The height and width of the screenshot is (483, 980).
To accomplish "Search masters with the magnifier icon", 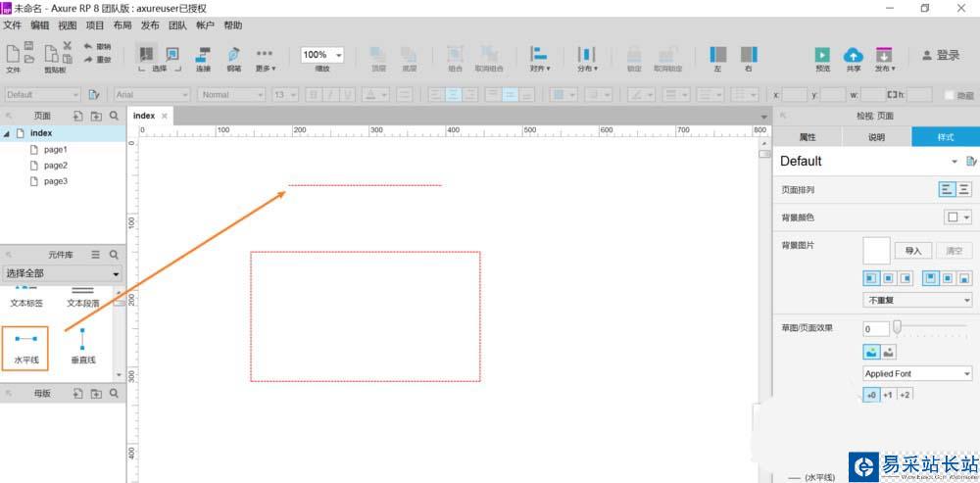I will click(x=114, y=394).
